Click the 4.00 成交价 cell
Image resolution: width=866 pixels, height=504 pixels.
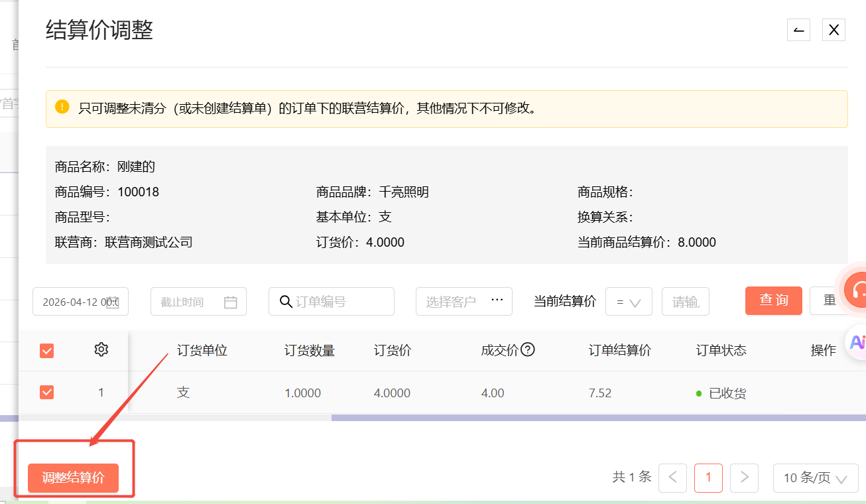coord(493,393)
